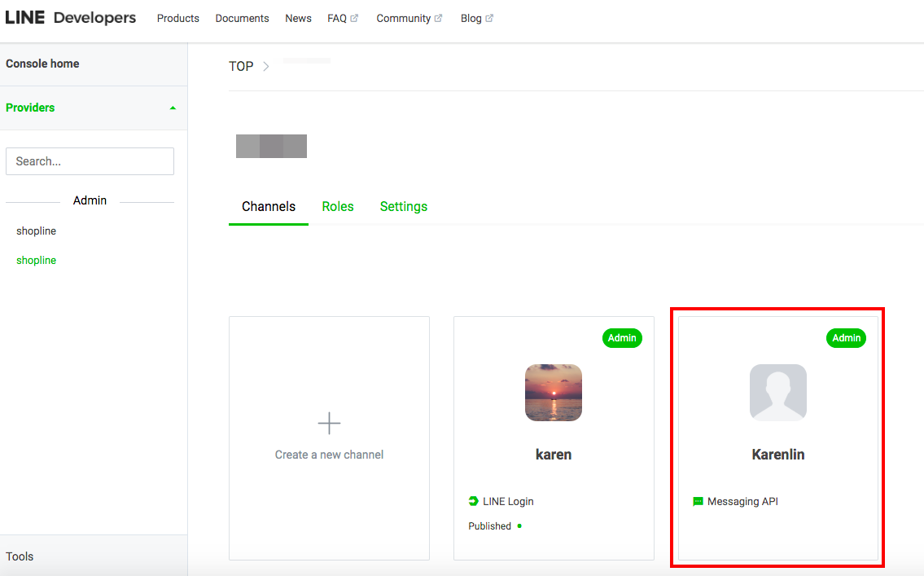Select the Providers sidebar heading

(30, 108)
